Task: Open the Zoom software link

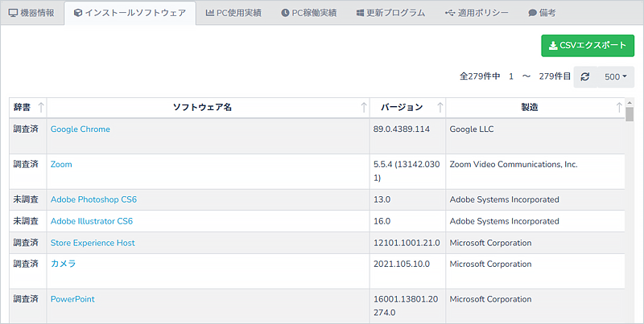Action: click(61, 165)
